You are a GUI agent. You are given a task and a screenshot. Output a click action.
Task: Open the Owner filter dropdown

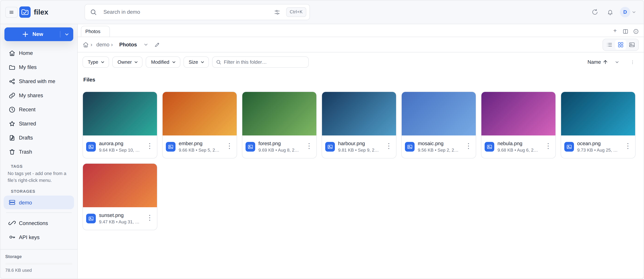tap(127, 62)
